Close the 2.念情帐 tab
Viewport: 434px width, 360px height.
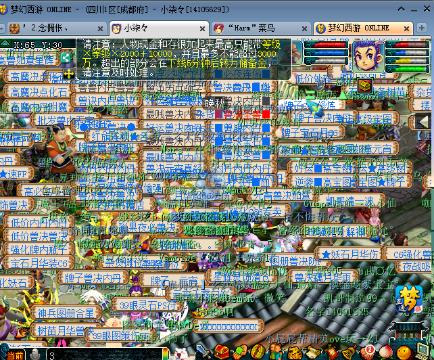pos(100,29)
